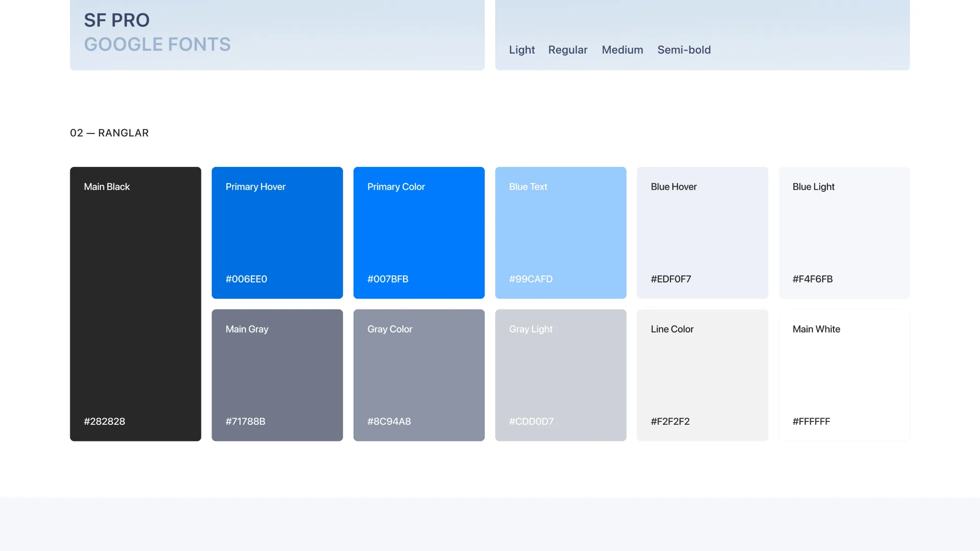
Task: Select the Medium font weight label
Action: (622, 50)
